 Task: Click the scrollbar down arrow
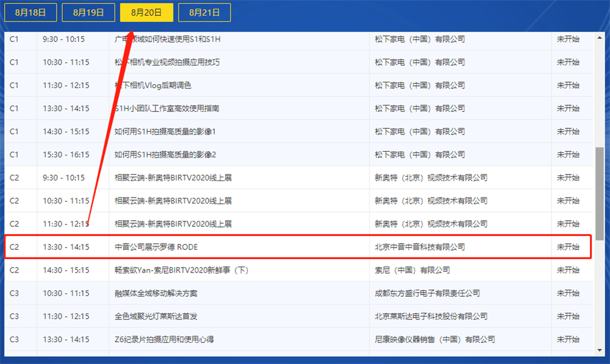(x=600, y=351)
